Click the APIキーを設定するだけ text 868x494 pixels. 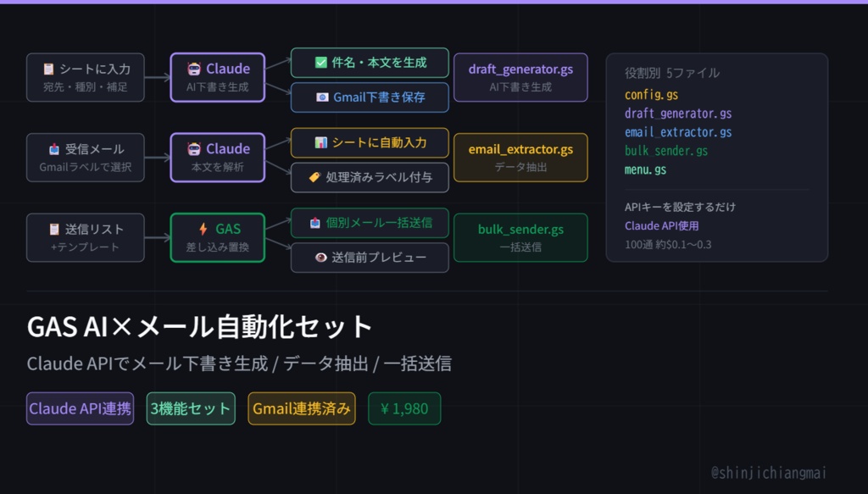click(x=680, y=207)
